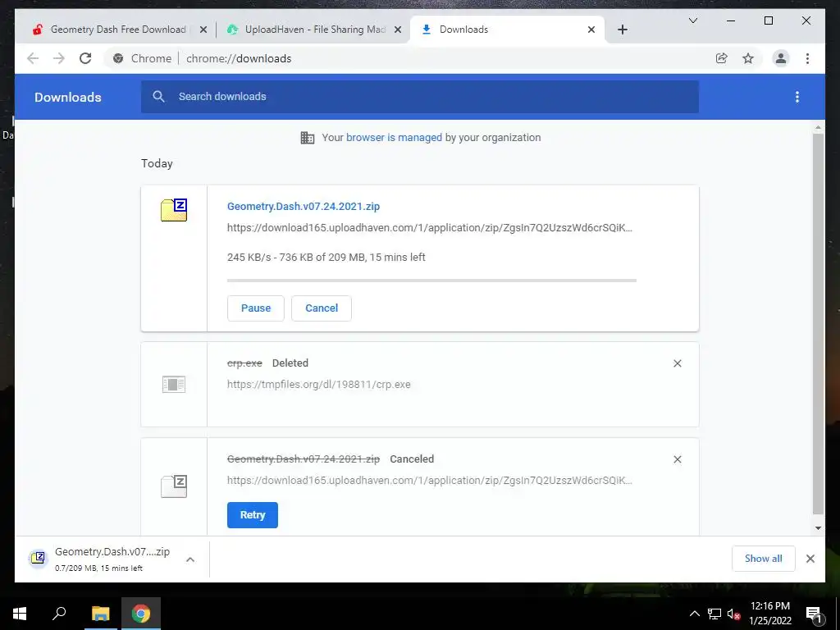
Task: Click the chrome://downloads address bar
Action: pos(409,58)
